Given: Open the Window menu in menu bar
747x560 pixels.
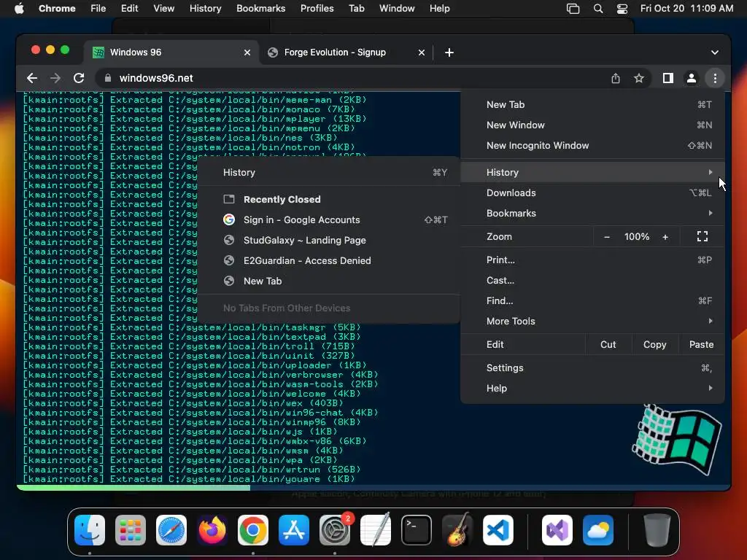Looking at the screenshot, I should pyautogui.click(x=397, y=9).
